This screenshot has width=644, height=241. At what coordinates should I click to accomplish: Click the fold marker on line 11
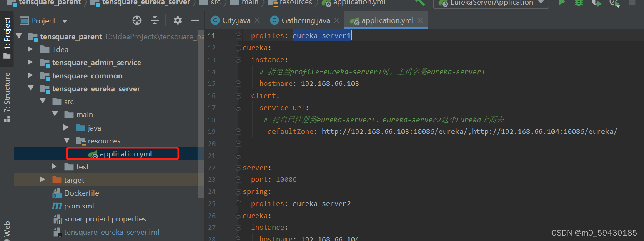[x=238, y=36]
